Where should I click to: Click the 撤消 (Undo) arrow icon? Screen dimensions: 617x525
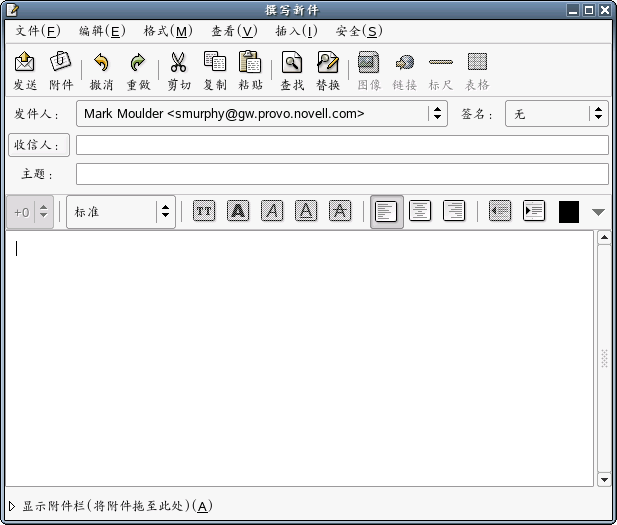coord(102,62)
